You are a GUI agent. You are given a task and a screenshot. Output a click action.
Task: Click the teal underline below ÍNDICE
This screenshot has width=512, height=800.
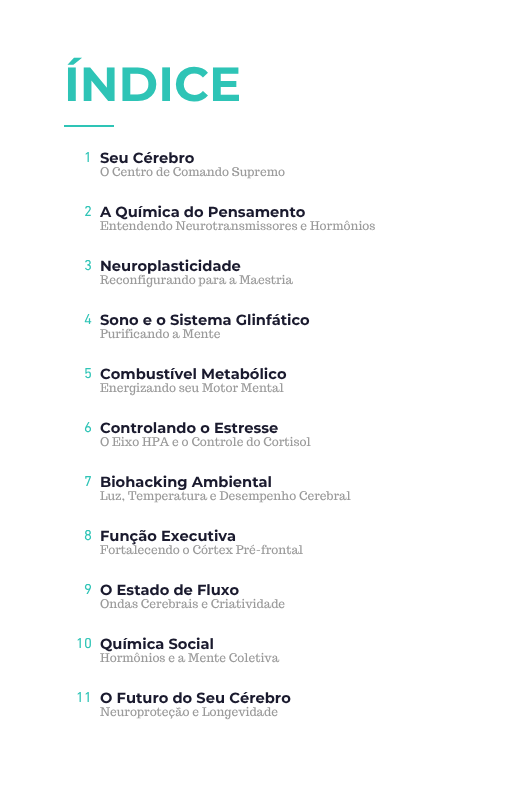[89, 126]
